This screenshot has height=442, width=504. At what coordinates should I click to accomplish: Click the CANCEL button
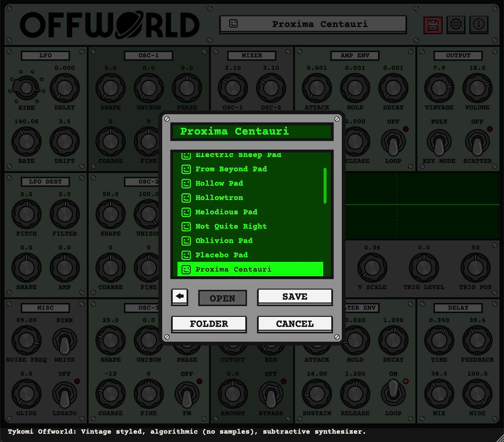click(x=295, y=324)
